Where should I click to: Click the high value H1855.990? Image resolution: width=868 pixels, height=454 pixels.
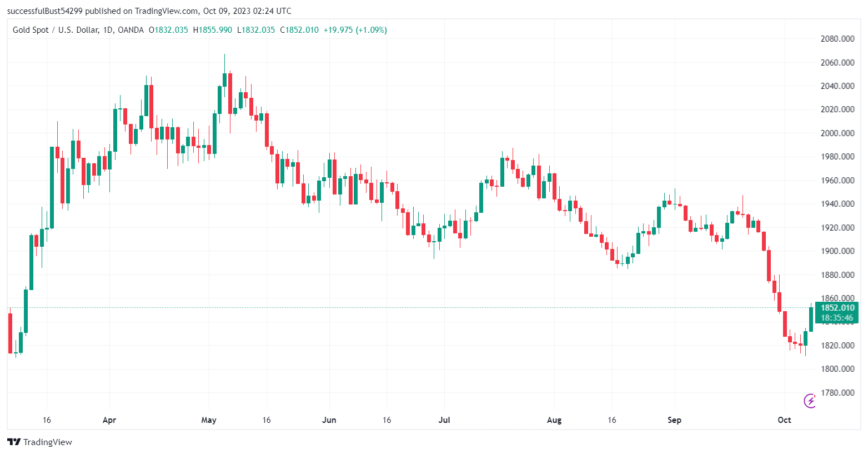tap(212, 30)
